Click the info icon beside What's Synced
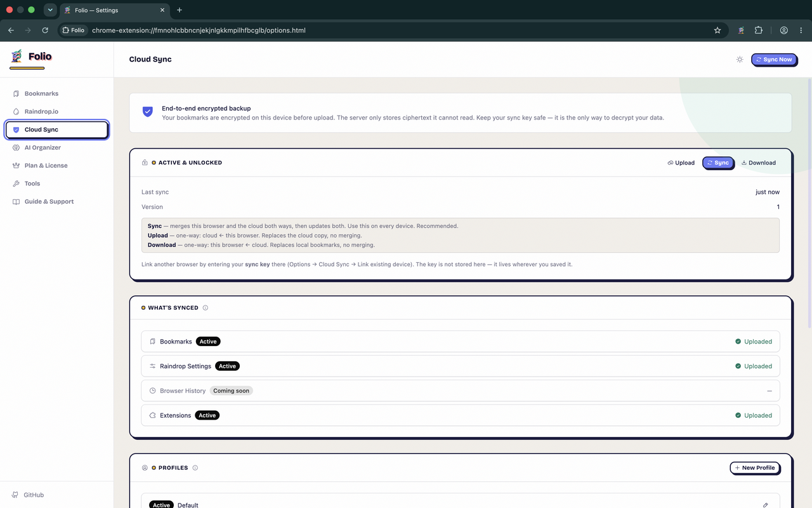Image resolution: width=812 pixels, height=508 pixels. [x=206, y=308]
